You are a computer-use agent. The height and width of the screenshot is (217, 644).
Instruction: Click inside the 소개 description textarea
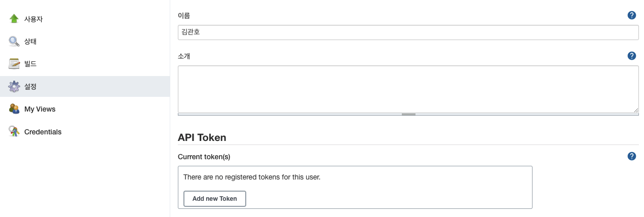[408, 89]
